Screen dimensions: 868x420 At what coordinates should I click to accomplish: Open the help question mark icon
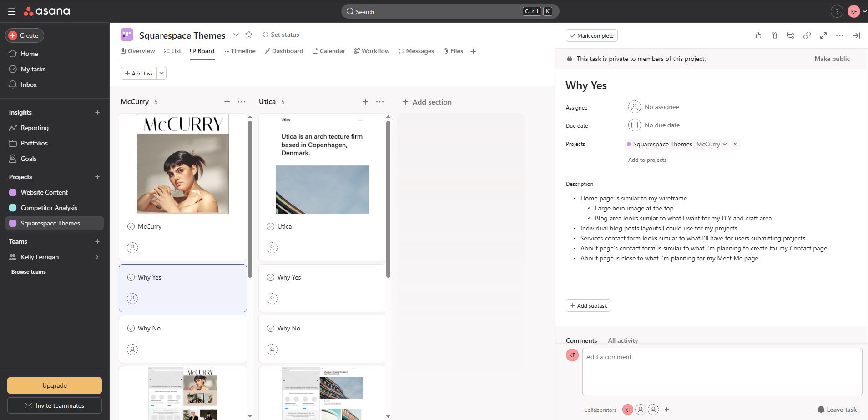[836, 12]
